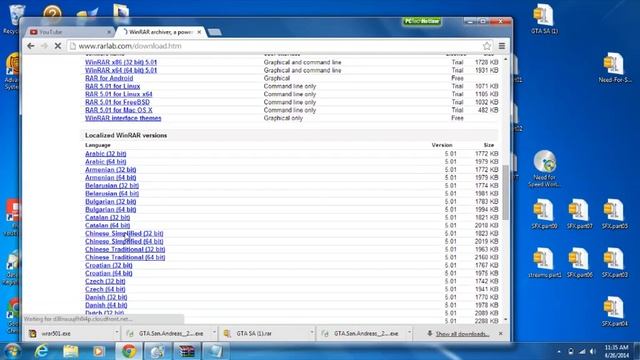The image size is (640, 360).
Task: Close the YouTube tab
Action: [x=109, y=32]
